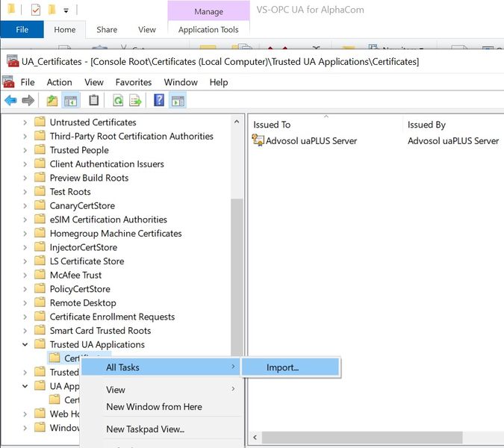The image size is (504, 448).
Task: Click the Help question mark icon
Action: [159, 100]
